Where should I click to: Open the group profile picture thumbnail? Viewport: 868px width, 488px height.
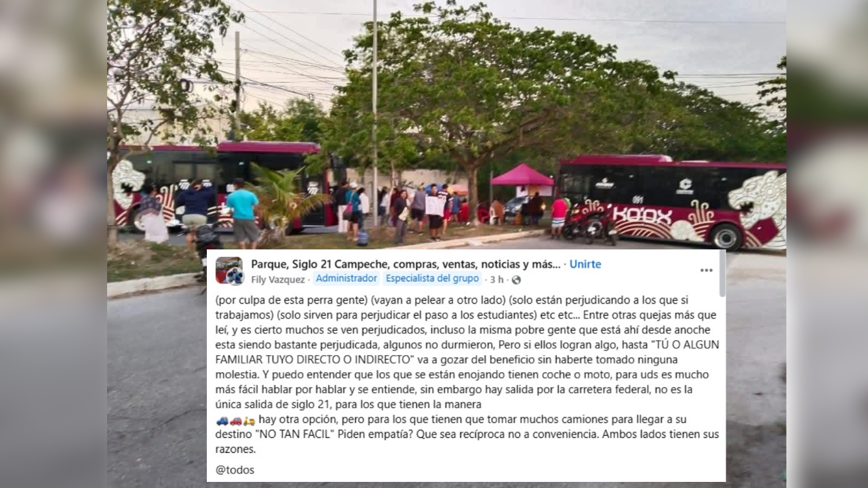point(229,270)
